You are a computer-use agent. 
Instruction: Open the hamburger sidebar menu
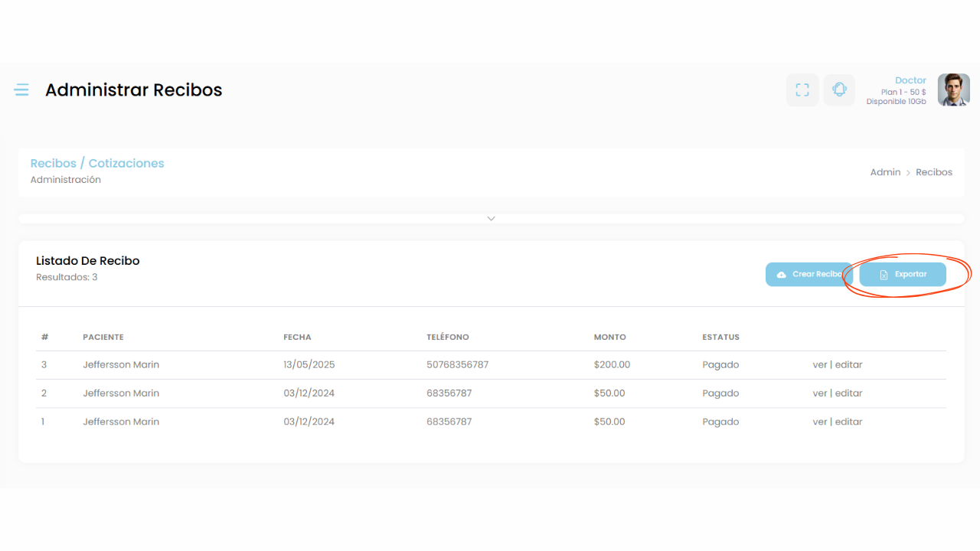pos(21,90)
